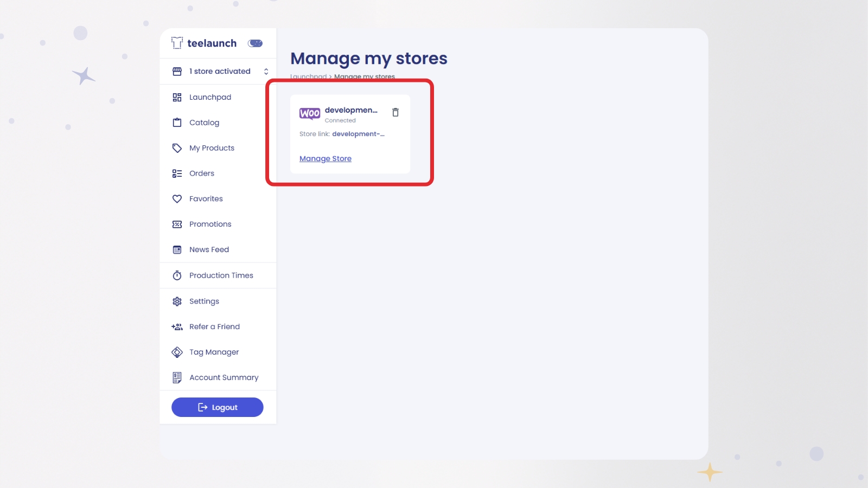Click the Manage Store link
Screen dimensions: 868x488
[x=325, y=158]
